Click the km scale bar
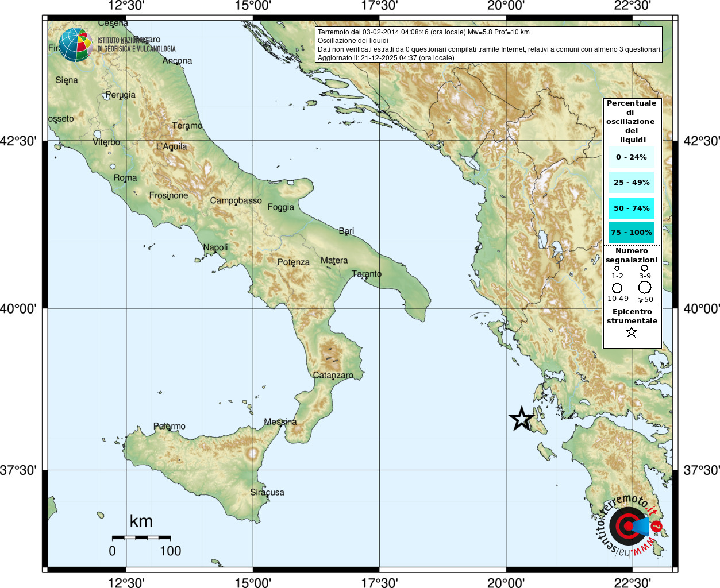Viewport: 720px width, 588px height. tap(141, 537)
